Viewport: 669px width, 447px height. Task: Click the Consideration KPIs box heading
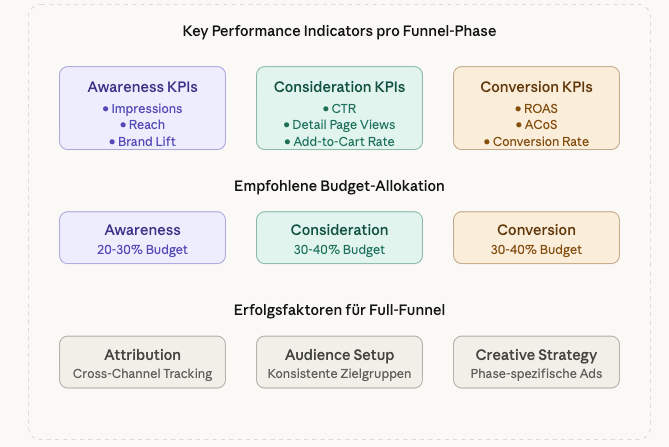pos(339,87)
